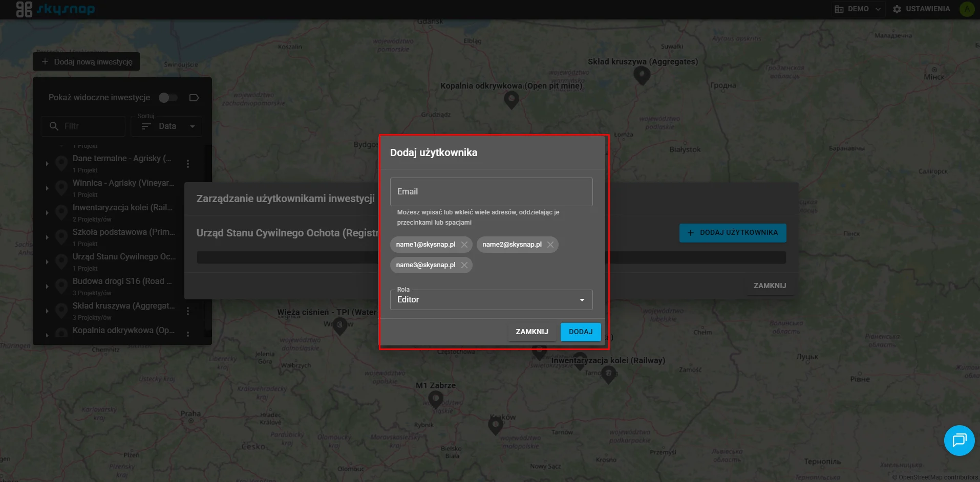Click the Email input field
980x482 pixels.
click(x=491, y=192)
